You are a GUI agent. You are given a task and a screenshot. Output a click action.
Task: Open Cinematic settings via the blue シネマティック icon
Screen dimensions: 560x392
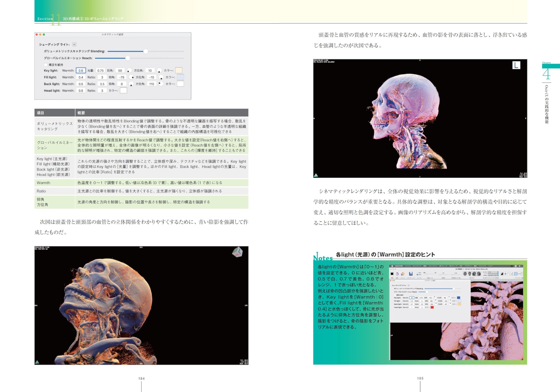click(x=411, y=274)
